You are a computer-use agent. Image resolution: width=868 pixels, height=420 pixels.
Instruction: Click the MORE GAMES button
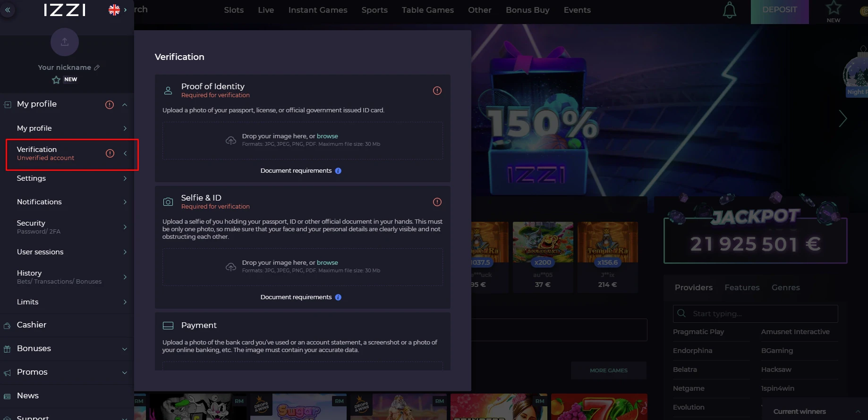609,370
